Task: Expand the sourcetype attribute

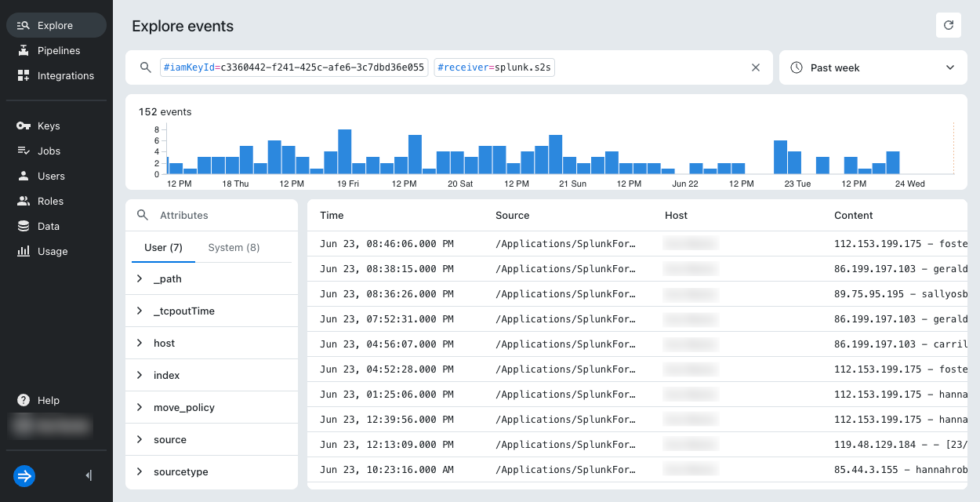Action: pyautogui.click(x=212, y=471)
